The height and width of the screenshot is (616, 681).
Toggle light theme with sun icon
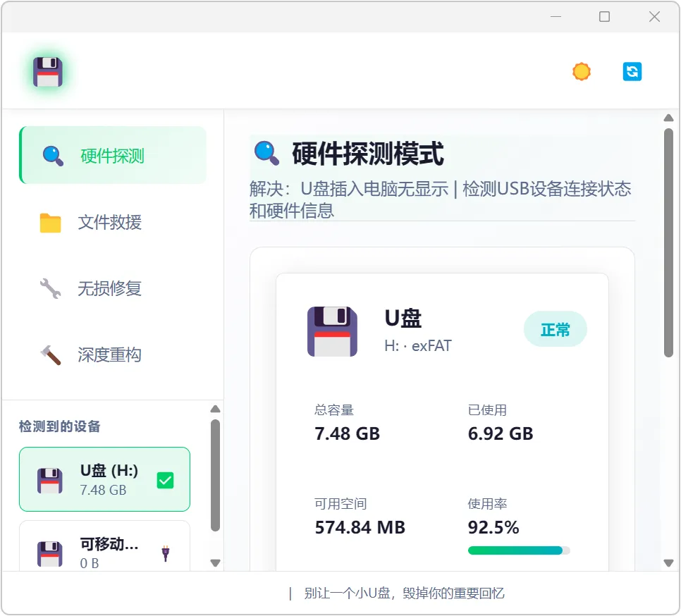point(582,72)
